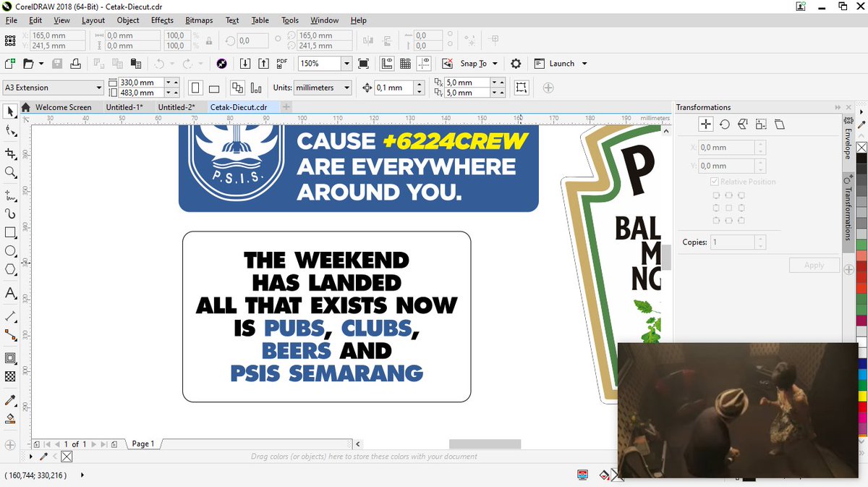The width and height of the screenshot is (868, 487).
Task: Toggle the Current Page layout button
Action: click(255, 88)
